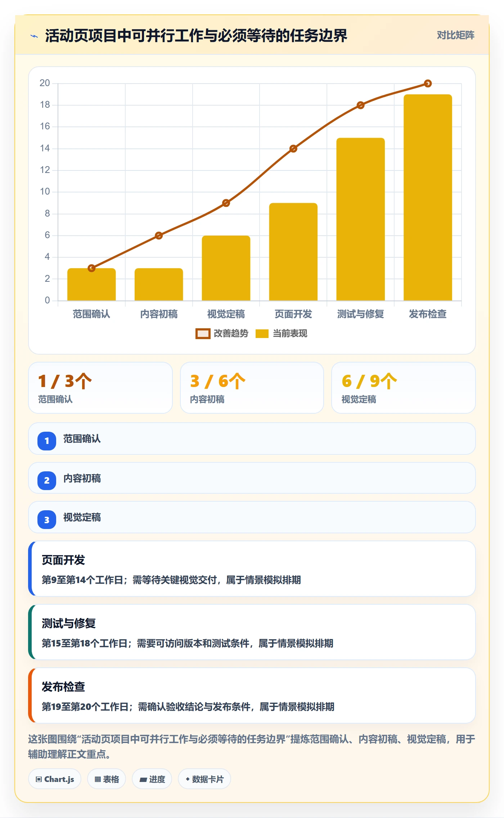
Task: Click the 对比矩阵 label in the header
Action: click(x=455, y=35)
